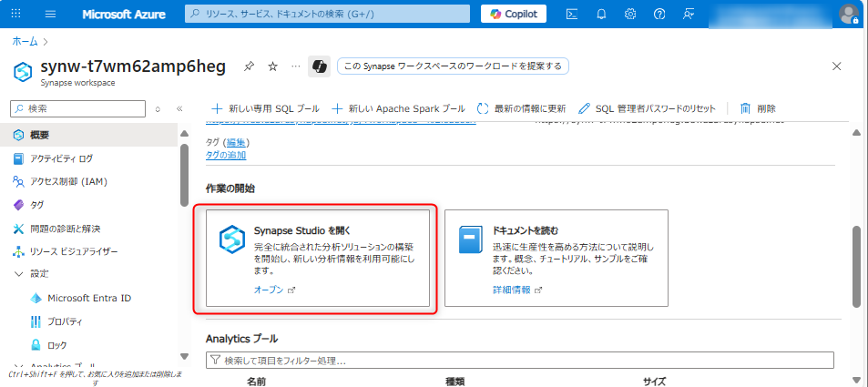Click the main content vertical scrollbar thumb
Image resolution: width=868 pixels, height=387 pixels.
tap(856, 266)
